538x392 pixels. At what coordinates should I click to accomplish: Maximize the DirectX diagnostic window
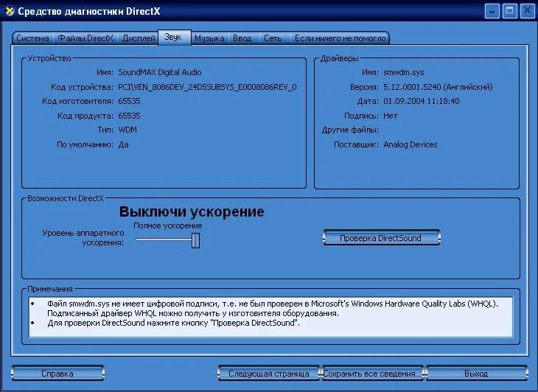(509, 11)
